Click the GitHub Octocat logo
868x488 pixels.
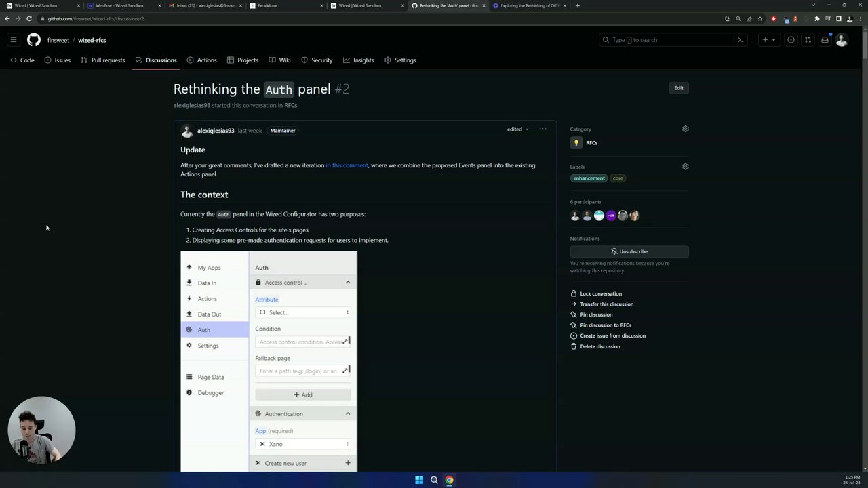[34, 40]
